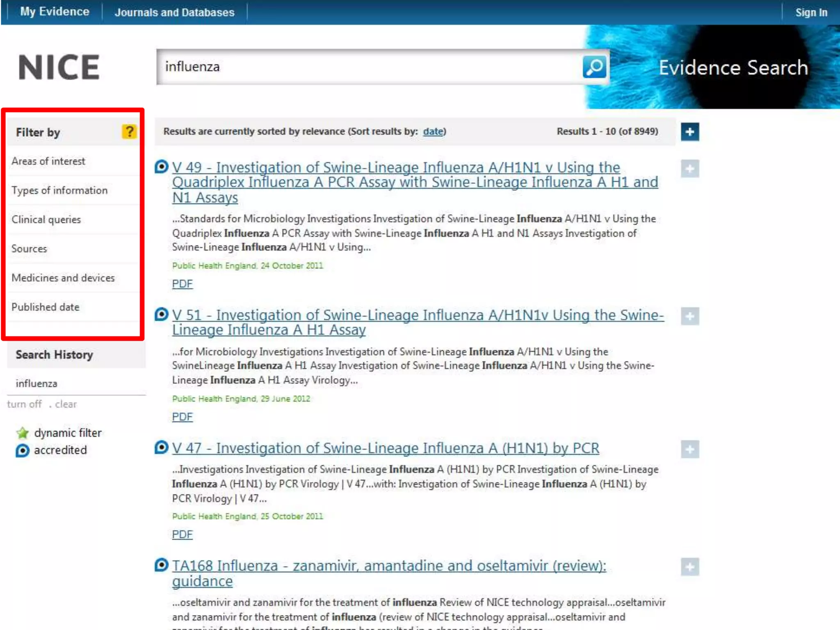
Task: Clear the search history
Action: click(x=66, y=404)
